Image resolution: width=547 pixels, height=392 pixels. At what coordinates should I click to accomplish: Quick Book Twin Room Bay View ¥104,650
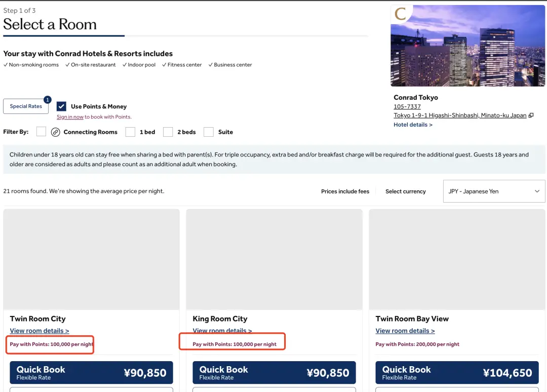[457, 373]
